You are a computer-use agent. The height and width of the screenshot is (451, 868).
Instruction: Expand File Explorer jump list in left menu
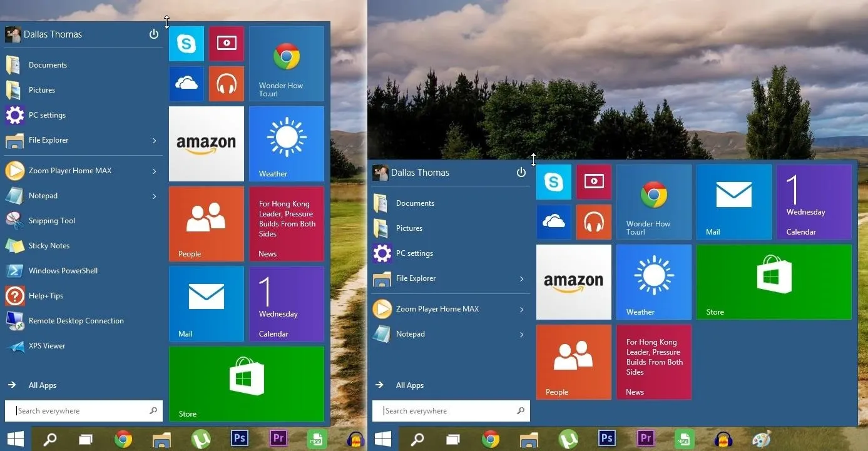point(154,141)
